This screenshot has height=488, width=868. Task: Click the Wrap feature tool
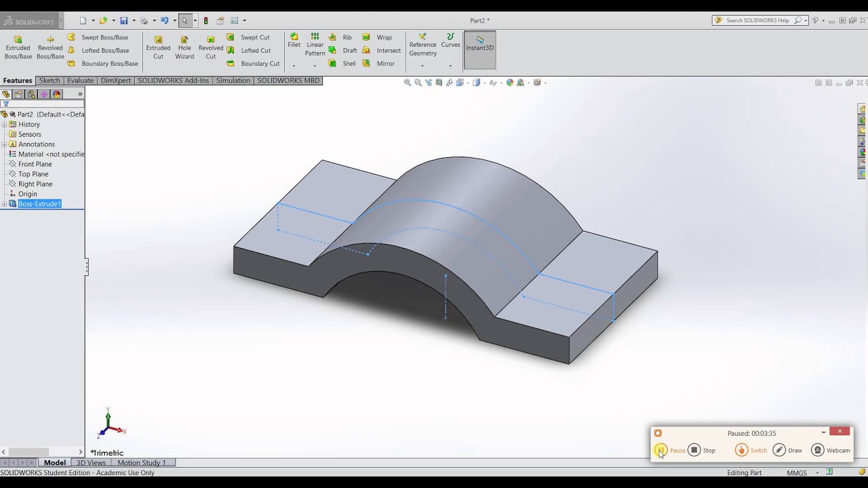click(x=377, y=37)
